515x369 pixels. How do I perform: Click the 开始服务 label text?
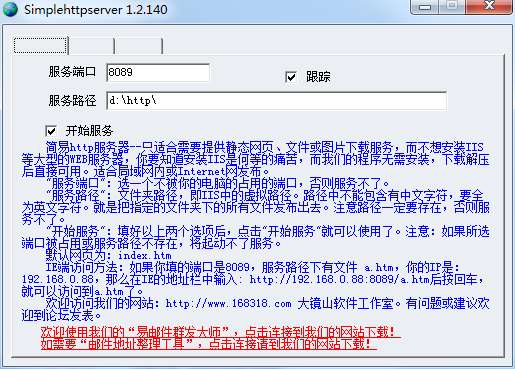pos(89,131)
